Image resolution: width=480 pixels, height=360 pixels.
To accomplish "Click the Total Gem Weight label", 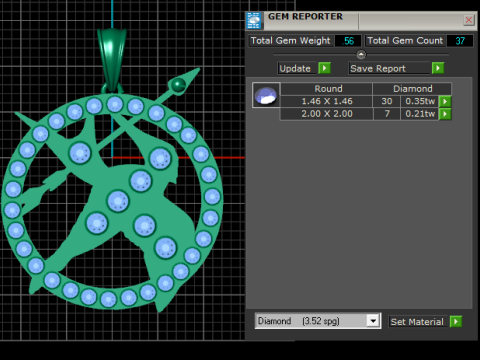I will (290, 41).
